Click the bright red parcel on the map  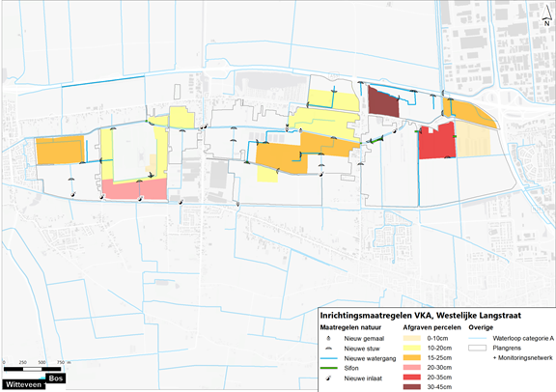[x=437, y=141]
